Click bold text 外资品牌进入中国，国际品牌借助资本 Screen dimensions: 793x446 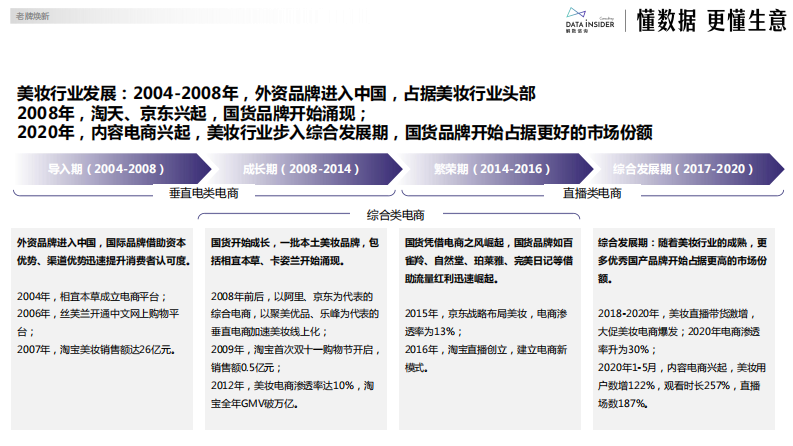(101, 243)
